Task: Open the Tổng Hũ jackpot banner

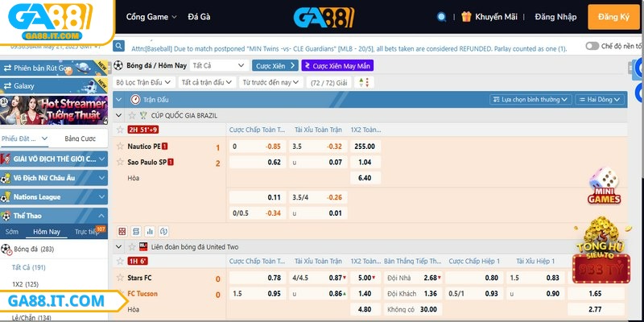Action: tap(601, 250)
